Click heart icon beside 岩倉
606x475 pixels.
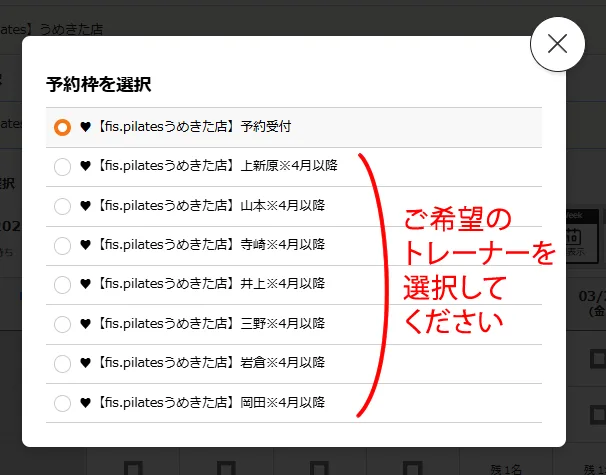tap(85, 363)
